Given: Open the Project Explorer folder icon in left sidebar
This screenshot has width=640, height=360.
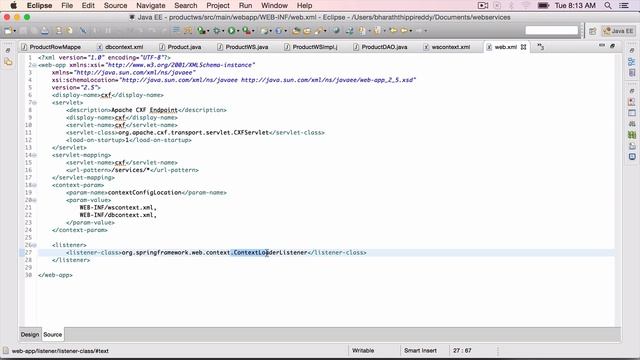Looking at the screenshot, I should (x=8, y=62).
